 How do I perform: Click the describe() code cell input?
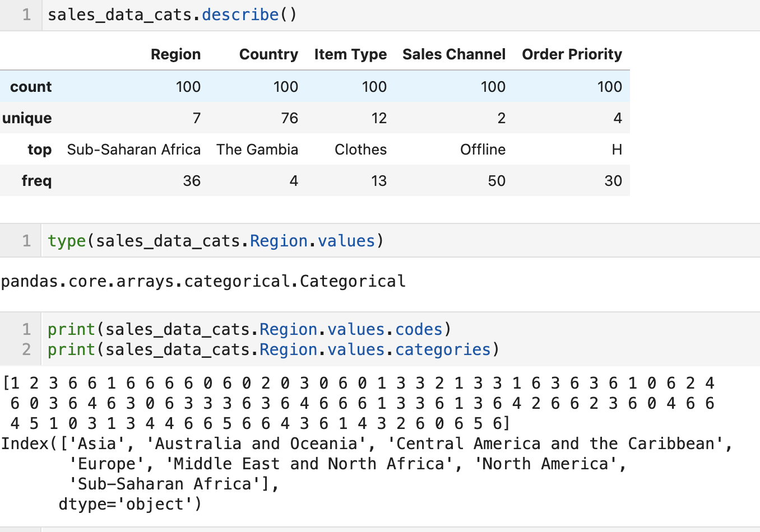click(401, 15)
